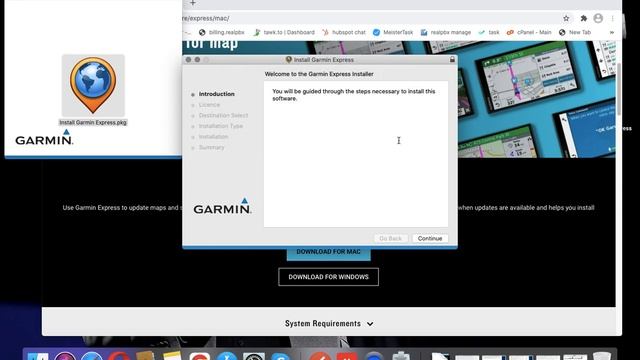Click the Install Garmin Express.pkg file name
The height and width of the screenshot is (360, 640).
[93, 122]
